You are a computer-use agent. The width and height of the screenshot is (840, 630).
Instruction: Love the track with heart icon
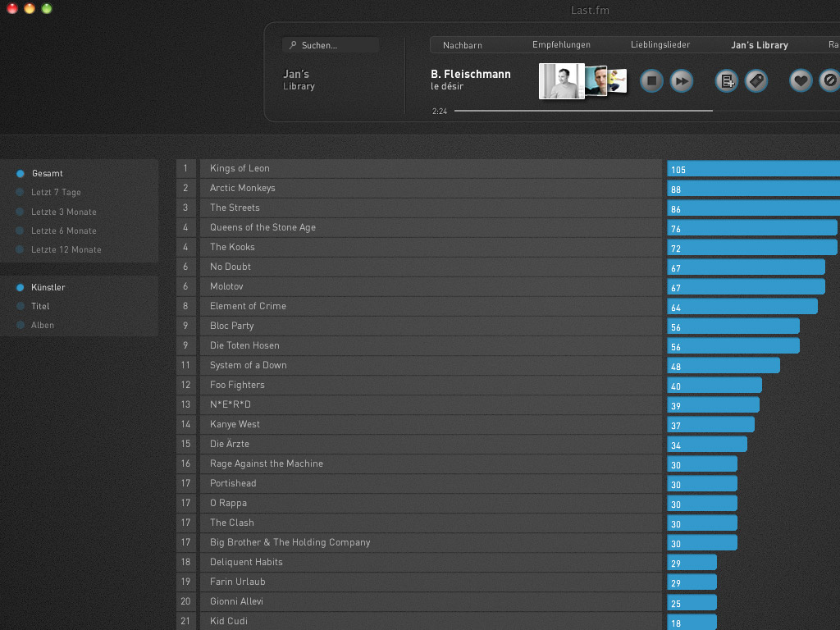tap(801, 81)
